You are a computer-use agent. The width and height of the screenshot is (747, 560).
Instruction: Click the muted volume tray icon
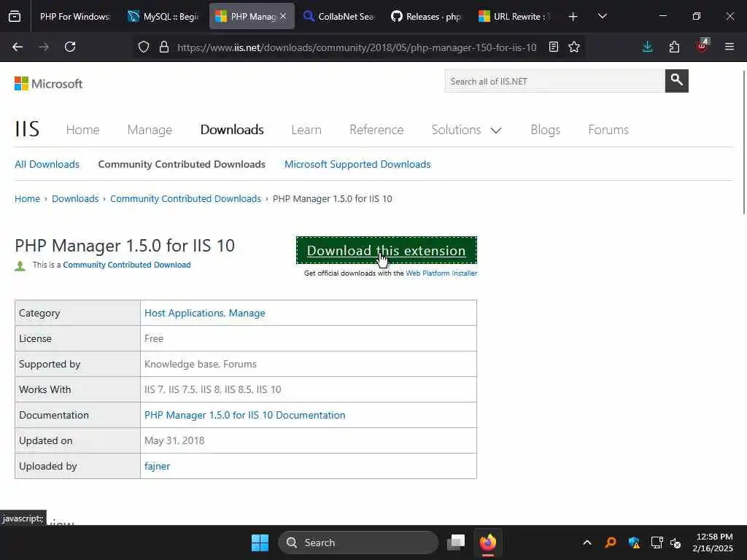pyautogui.click(x=676, y=542)
